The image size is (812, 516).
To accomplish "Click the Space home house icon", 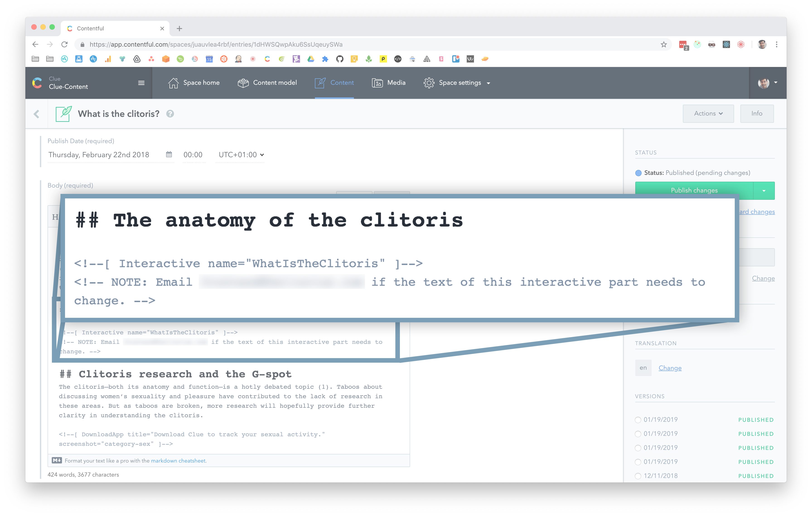I will (x=173, y=83).
